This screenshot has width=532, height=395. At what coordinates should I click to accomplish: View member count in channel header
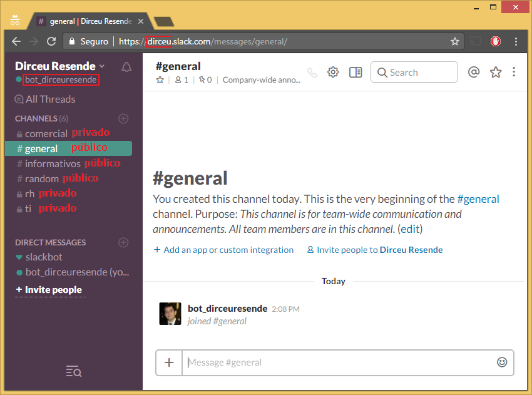(182, 80)
